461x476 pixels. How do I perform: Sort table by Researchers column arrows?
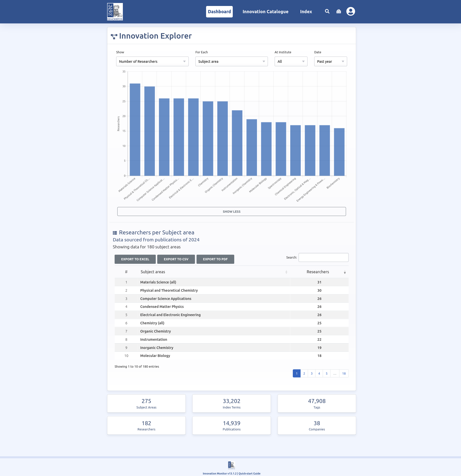point(345,272)
